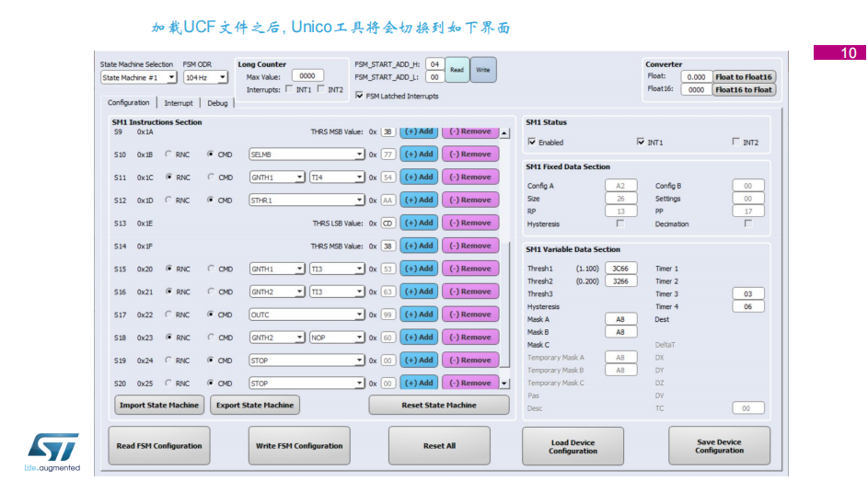868x481 pixels.
Task: Open GNTH1 dropdown in row S11
Action: pyautogui.click(x=277, y=178)
